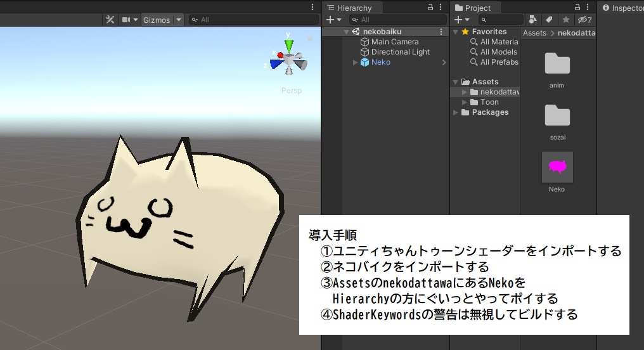Switch to the Project tab
Screen dimensions: 644x350
[473, 8]
